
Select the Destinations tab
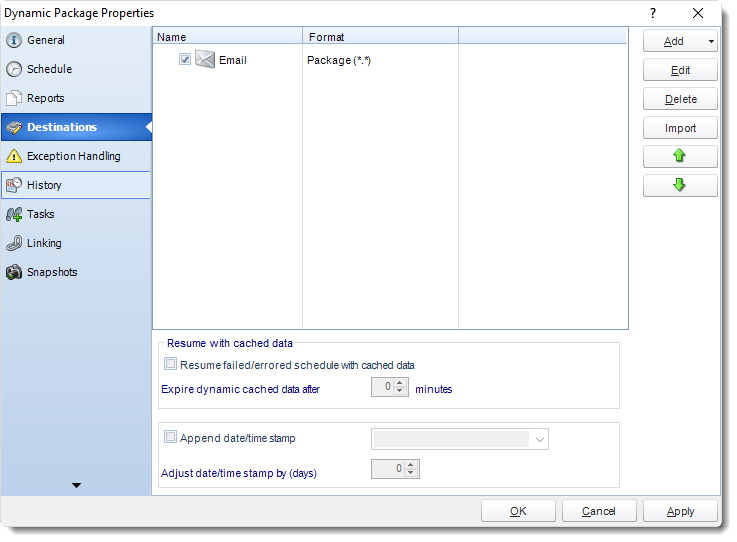point(76,127)
